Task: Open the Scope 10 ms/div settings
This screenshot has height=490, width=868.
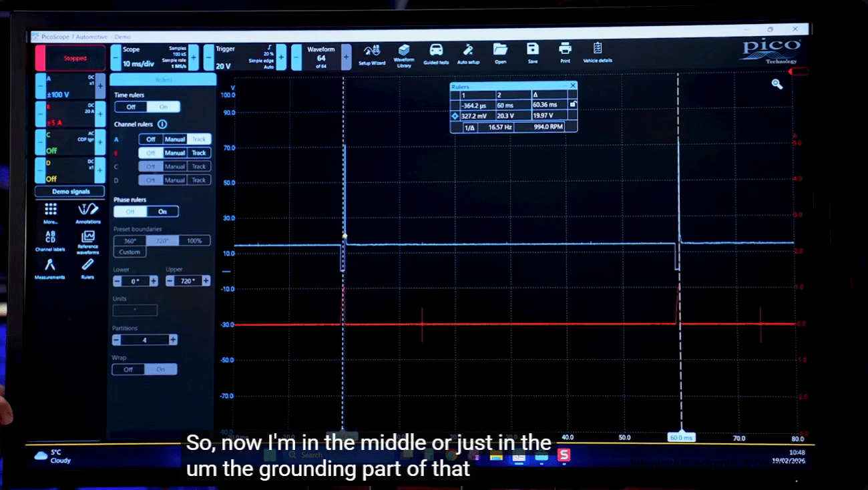Action: point(154,57)
